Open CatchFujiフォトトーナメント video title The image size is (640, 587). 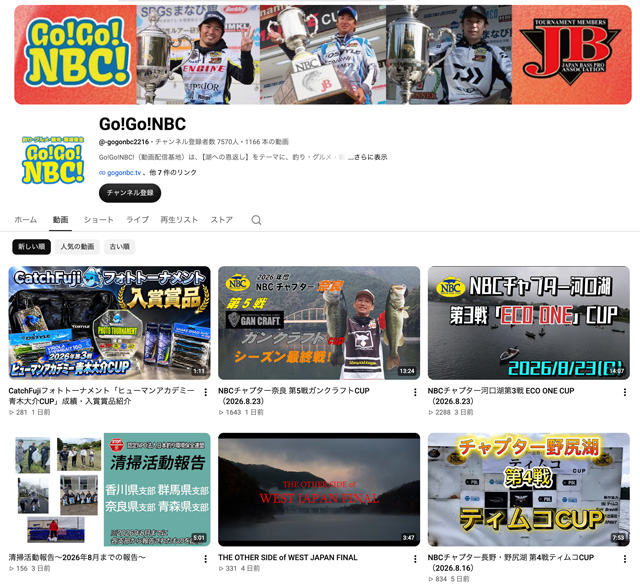[x=101, y=396]
